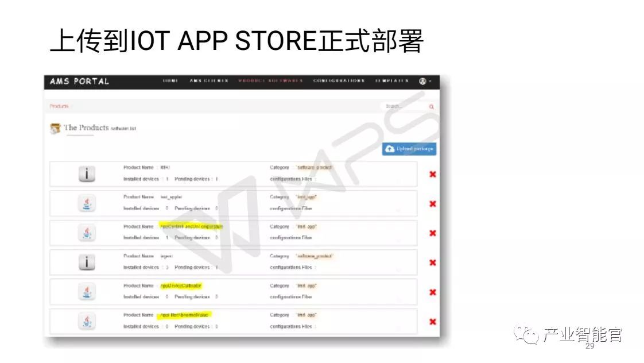
Task: Delete the AppDeviceCalibrator product with its red X
Action: tap(432, 292)
